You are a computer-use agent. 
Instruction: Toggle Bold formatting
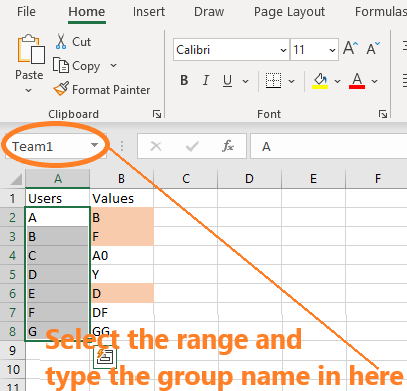click(184, 81)
